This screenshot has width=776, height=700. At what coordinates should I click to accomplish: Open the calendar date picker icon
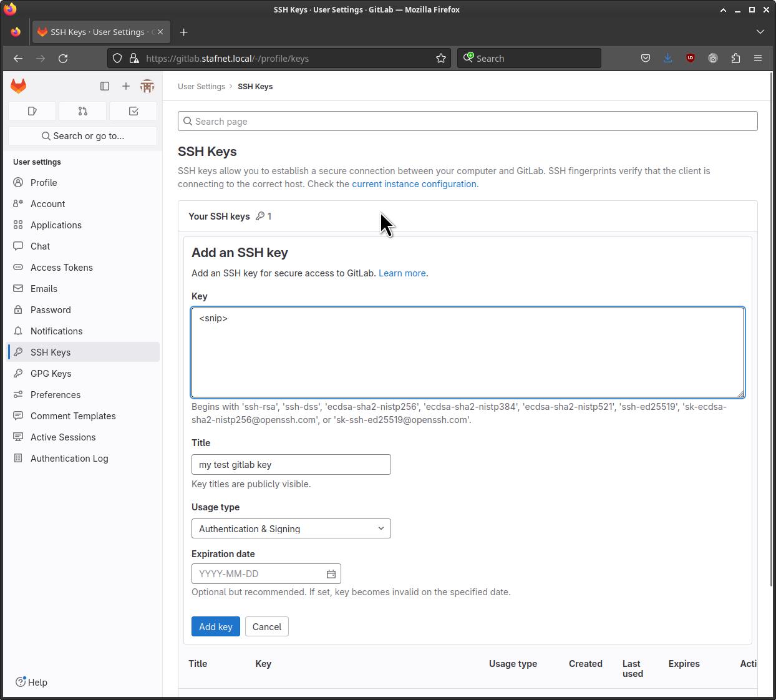pos(331,574)
